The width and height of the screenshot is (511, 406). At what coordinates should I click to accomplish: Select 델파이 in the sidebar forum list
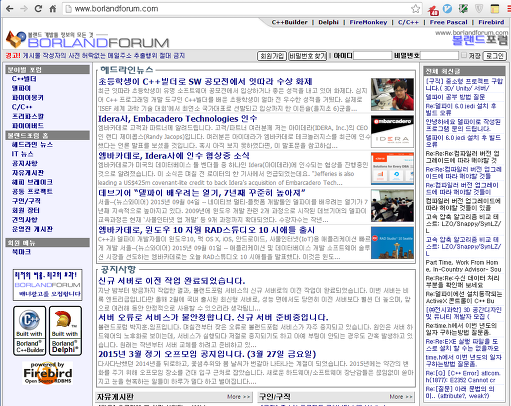point(21,88)
